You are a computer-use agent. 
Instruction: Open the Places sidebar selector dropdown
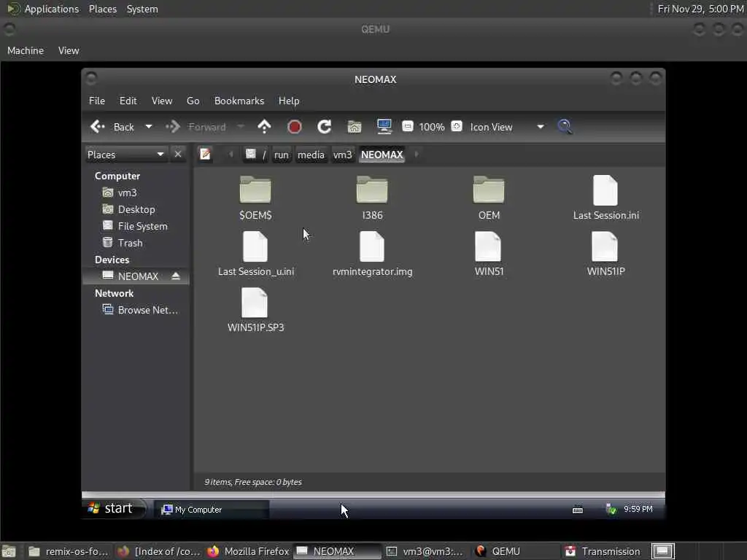125,155
